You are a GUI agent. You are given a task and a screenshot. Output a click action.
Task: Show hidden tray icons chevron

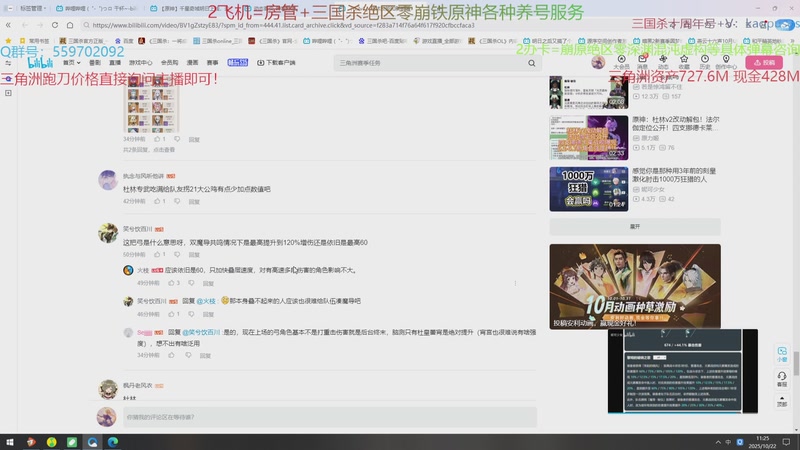pyautogui.click(x=718, y=442)
